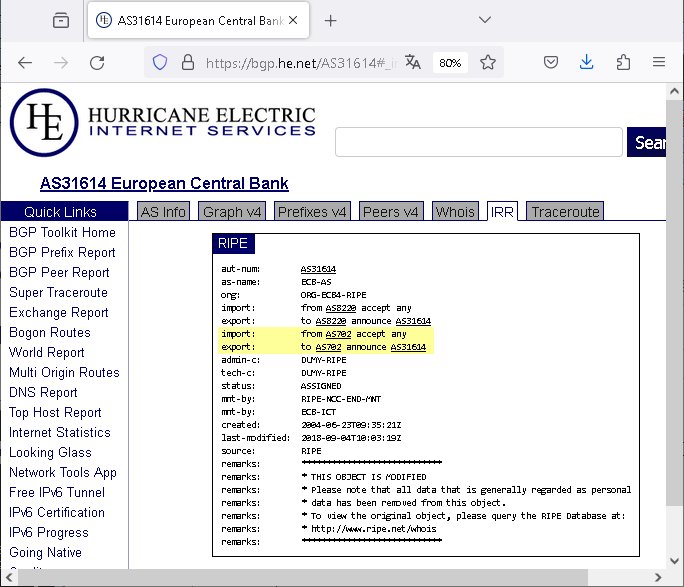
Task: Go forward to the next page
Action: [61, 63]
